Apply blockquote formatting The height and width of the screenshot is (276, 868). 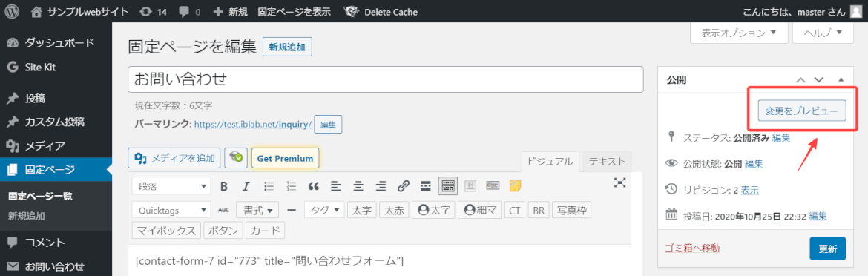pos(314,185)
